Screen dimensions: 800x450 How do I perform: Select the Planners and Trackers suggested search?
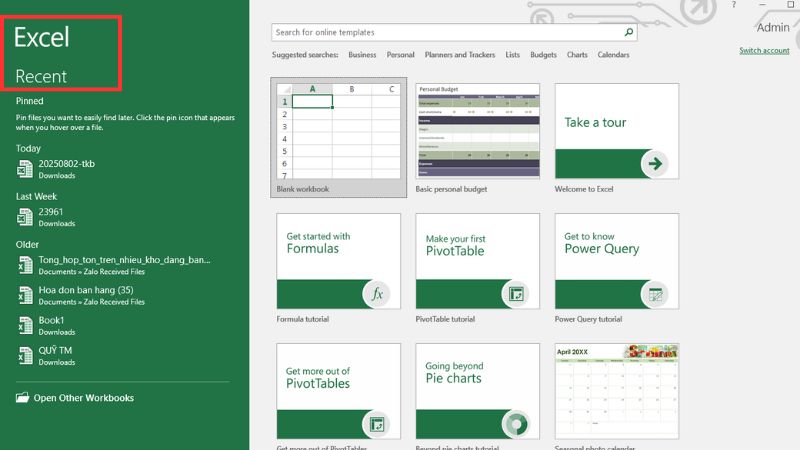click(460, 55)
